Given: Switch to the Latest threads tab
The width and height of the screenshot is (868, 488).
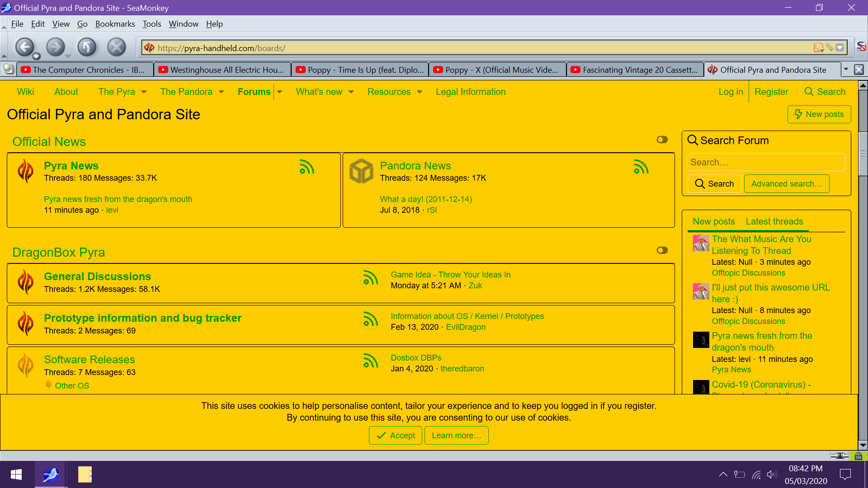Looking at the screenshot, I should (774, 221).
